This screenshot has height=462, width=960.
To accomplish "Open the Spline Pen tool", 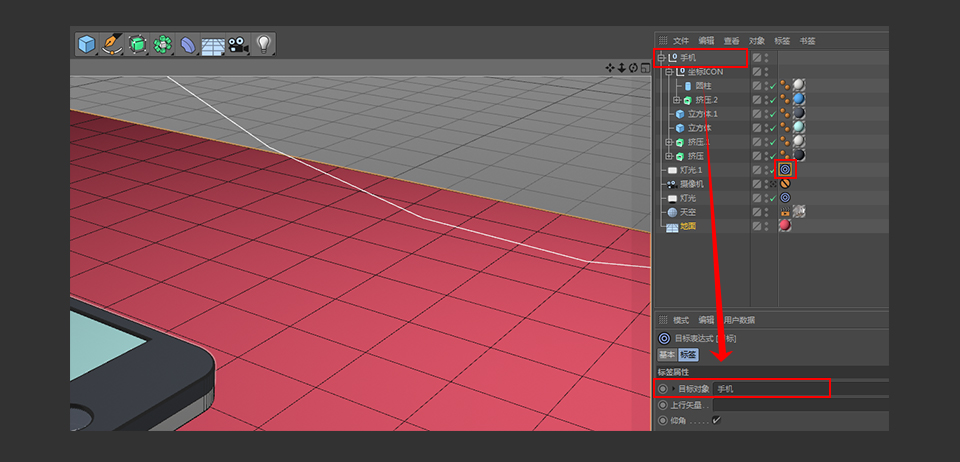I will pyautogui.click(x=112, y=44).
